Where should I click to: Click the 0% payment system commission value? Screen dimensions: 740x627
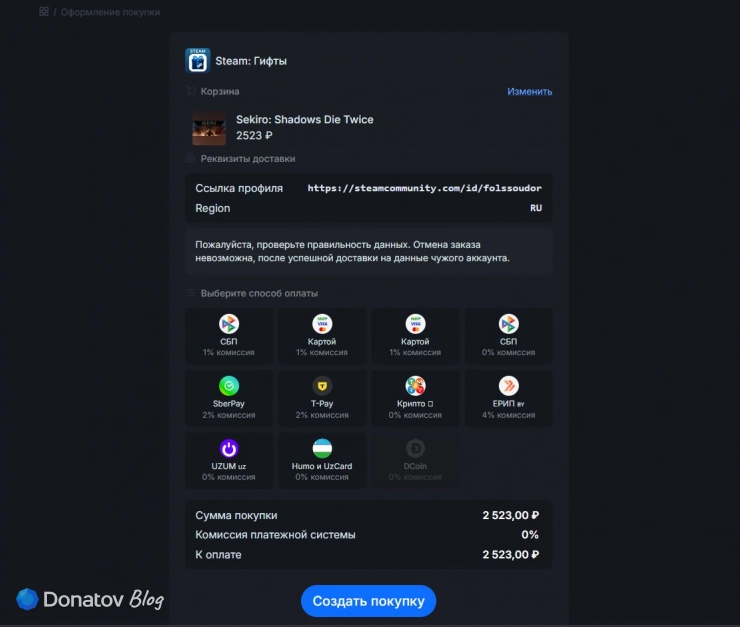coord(530,535)
